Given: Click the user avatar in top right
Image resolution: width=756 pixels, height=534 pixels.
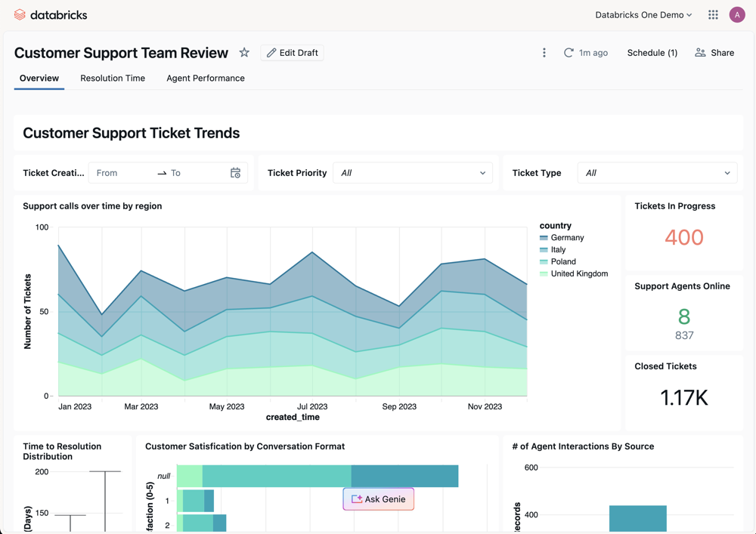Looking at the screenshot, I should click(737, 14).
